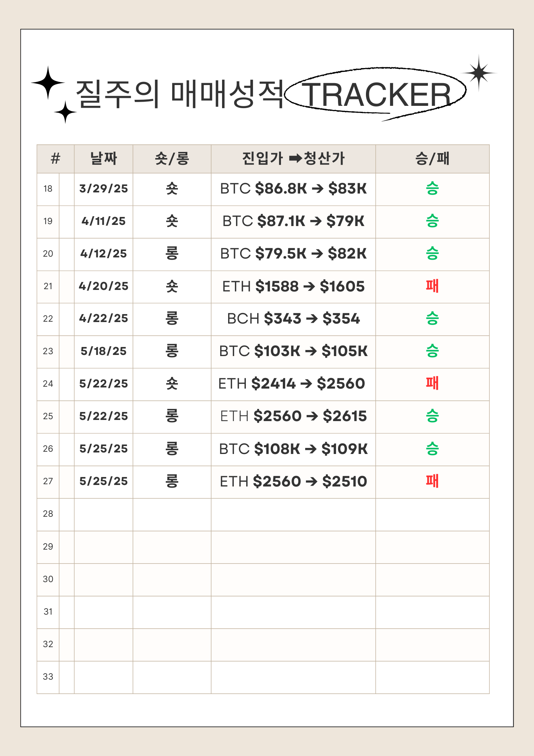
Task: Select the 숏/롱 column header
Action: point(172,158)
